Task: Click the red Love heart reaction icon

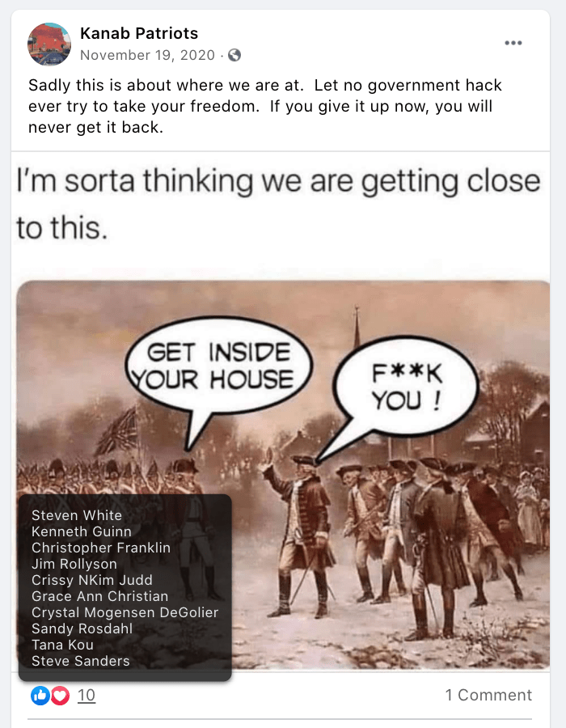Action: coord(61,695)
